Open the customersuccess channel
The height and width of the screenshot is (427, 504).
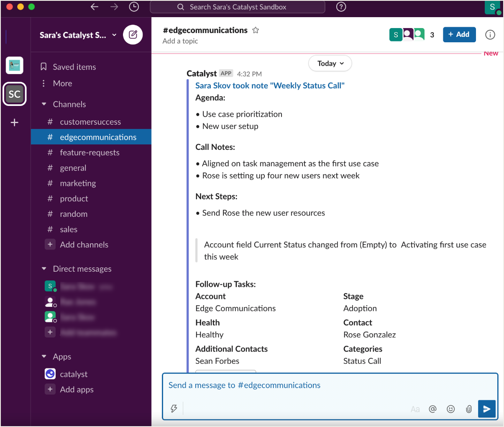pyautogui.click(x=90, y=122)
